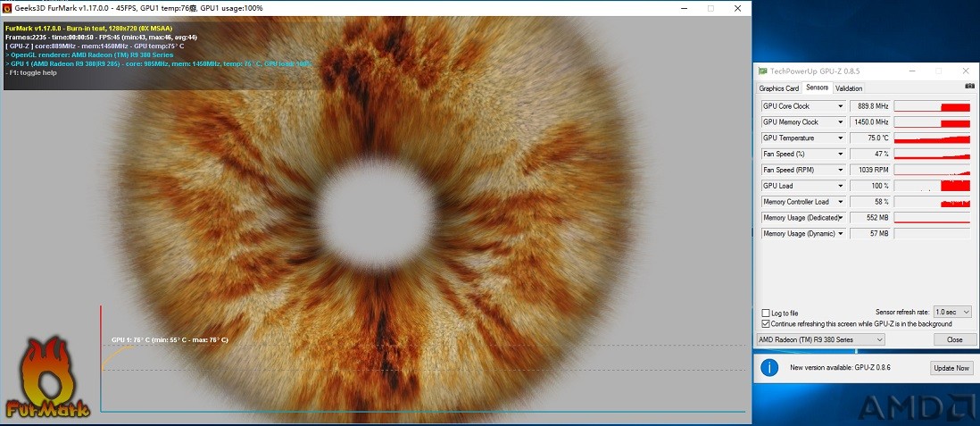Screen dimensions: 980x426
Task: Open the Memory Usage (Dynamic) dropdown
Action: pos(841,234)
